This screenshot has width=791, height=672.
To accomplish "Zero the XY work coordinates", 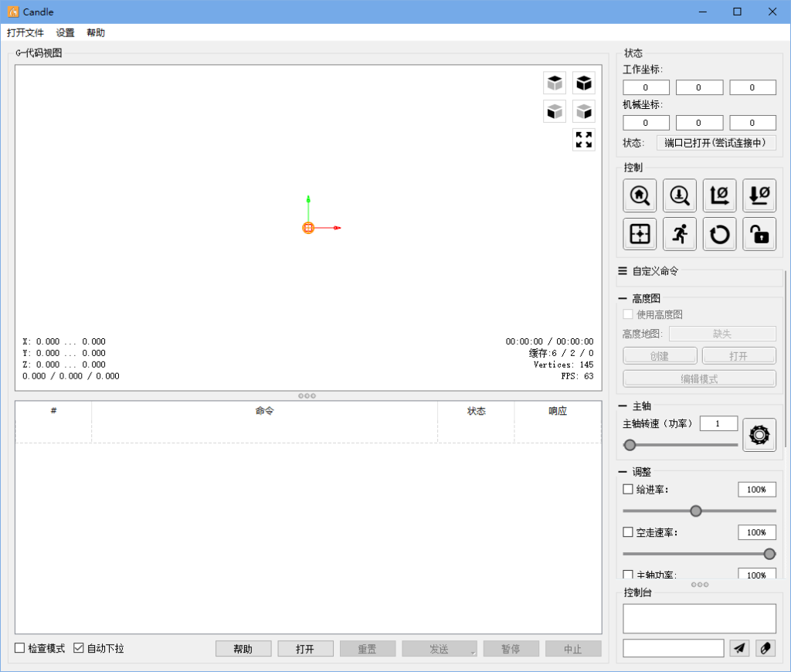I will 720,195.
